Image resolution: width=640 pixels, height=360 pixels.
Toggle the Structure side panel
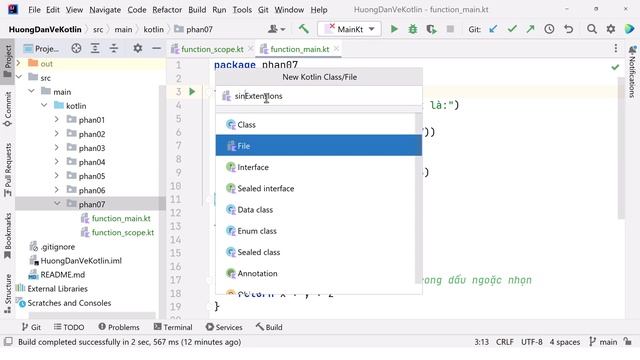[7, 293]
